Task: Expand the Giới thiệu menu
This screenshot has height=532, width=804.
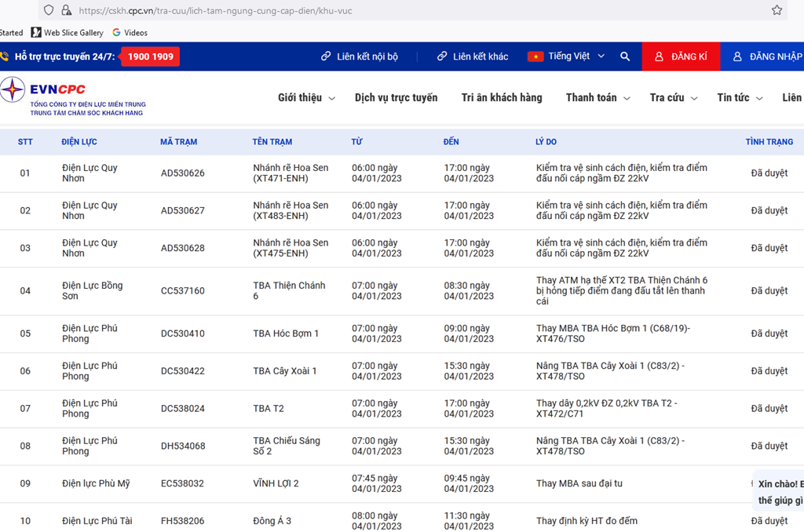Action: [x=306, y=98]
